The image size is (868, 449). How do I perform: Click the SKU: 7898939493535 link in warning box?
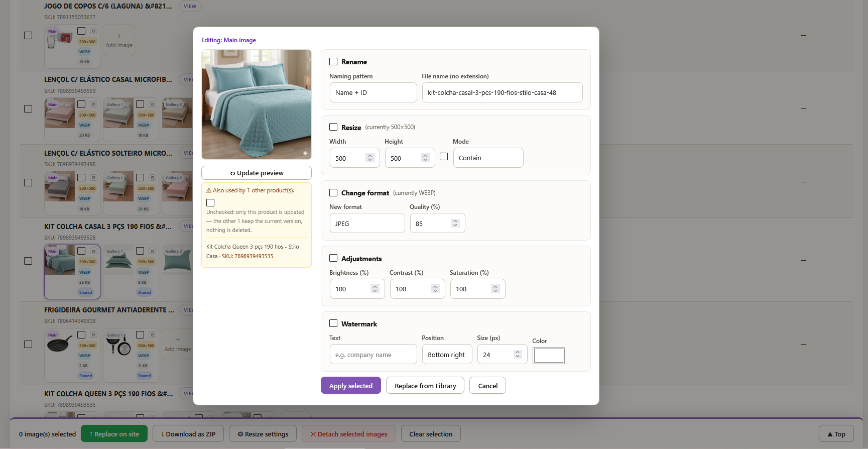[247, 256]
